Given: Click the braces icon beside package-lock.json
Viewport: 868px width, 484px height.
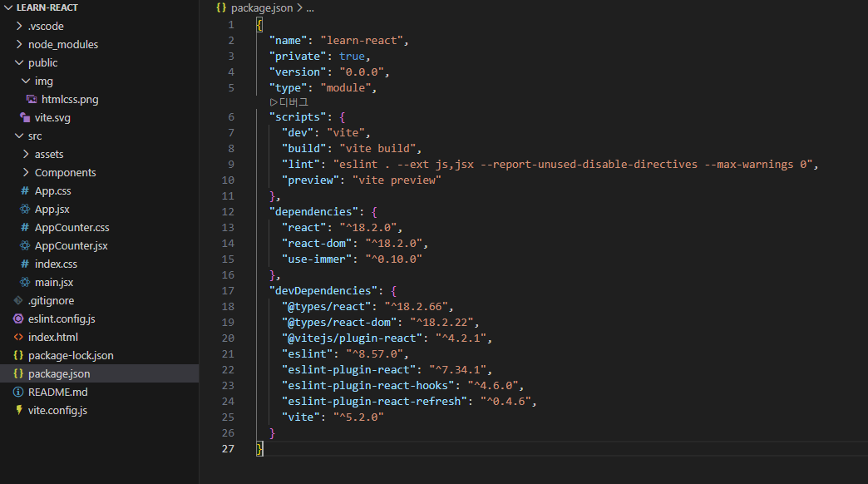Looking at the screenshot, I should [x=18, y=355].
